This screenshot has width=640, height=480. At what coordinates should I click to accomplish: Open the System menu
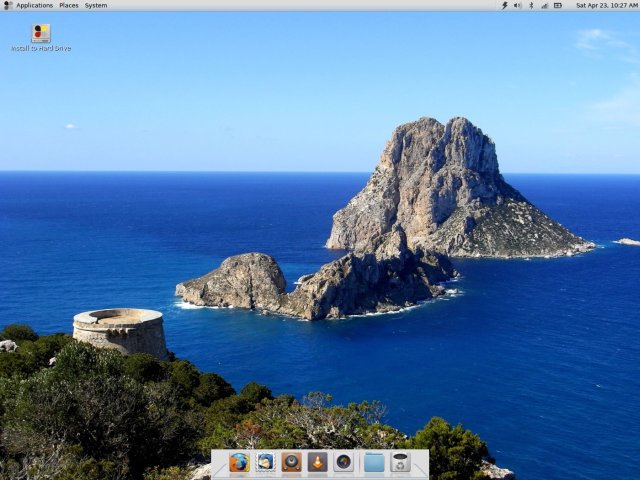96,5
